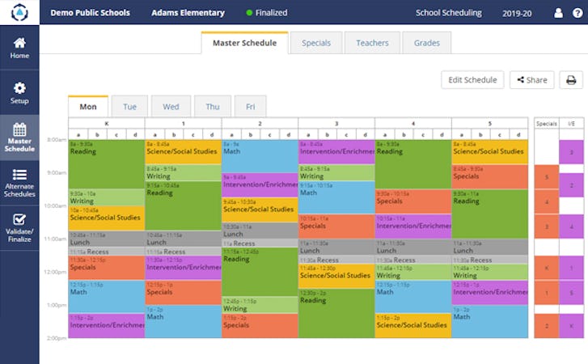Switch to the Specials tab

click(315, 43)
